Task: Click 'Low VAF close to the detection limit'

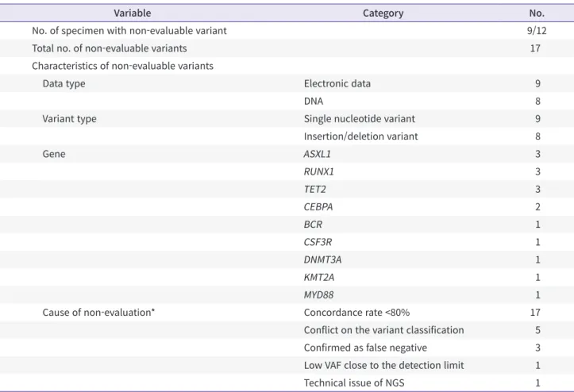Action: (383, 365)
